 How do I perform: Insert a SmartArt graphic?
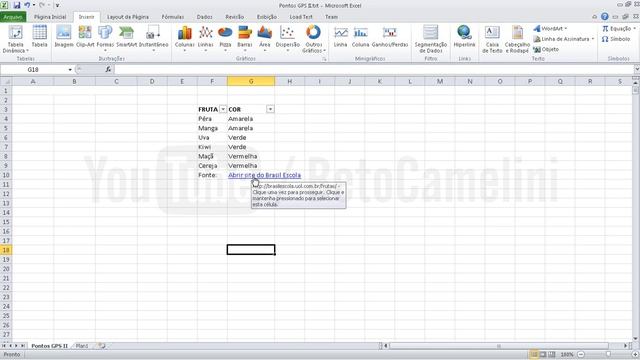[x=127, y=36]
